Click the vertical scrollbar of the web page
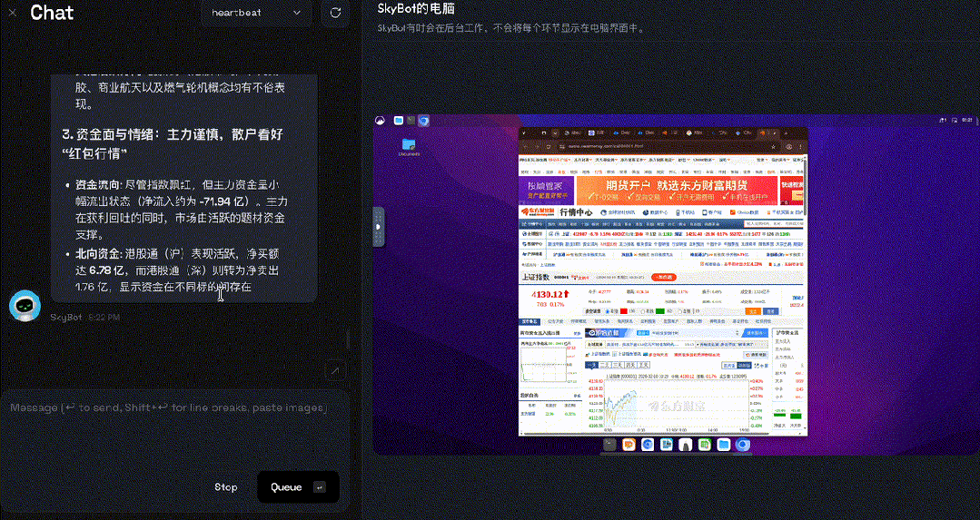The image size is (980, 520). click(805, 187)
